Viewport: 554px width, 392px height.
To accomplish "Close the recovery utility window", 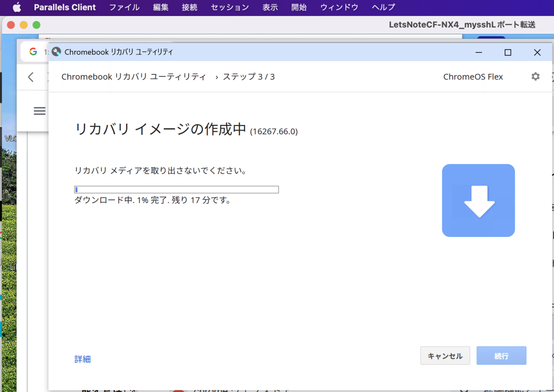I will [537, 52].
